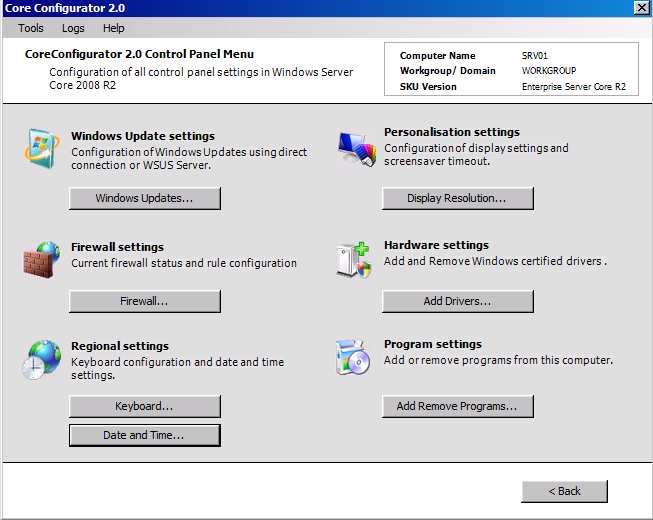Click the Computer Name label
653x520 pixels.
tap(437, 56)
